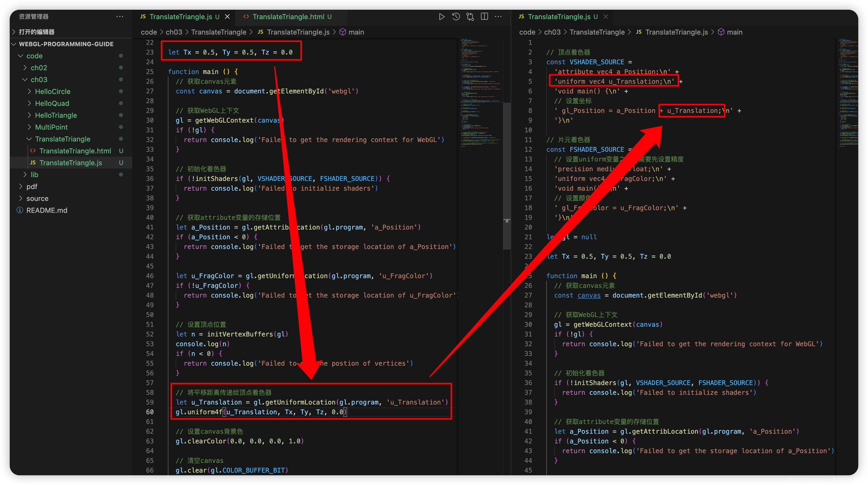Open the file timeline history icon

456,16
